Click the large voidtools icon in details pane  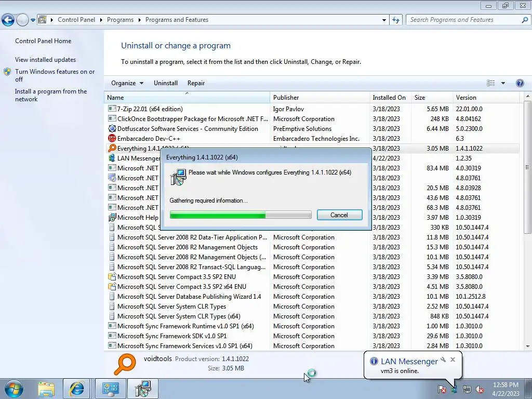click(x=125, y=364)
